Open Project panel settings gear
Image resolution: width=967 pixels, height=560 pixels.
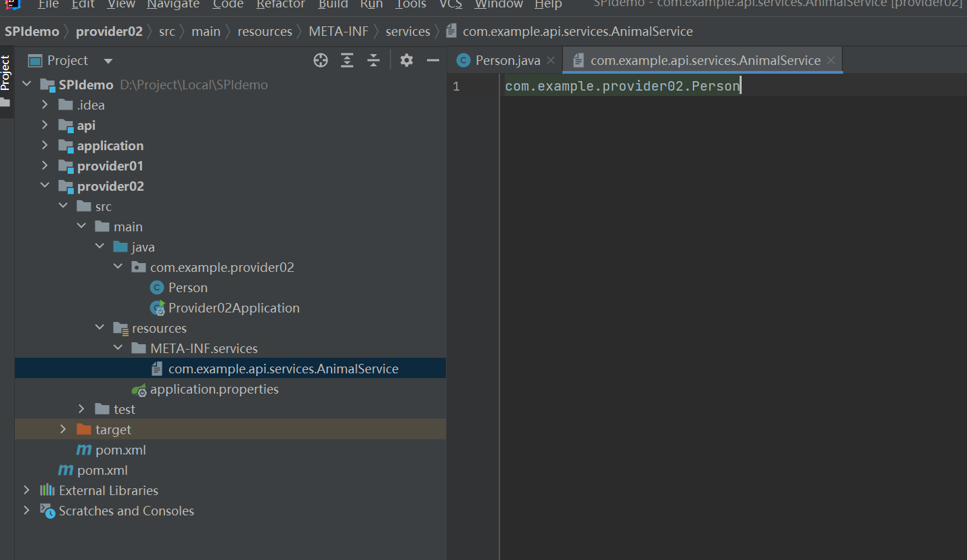click(406, 61)
